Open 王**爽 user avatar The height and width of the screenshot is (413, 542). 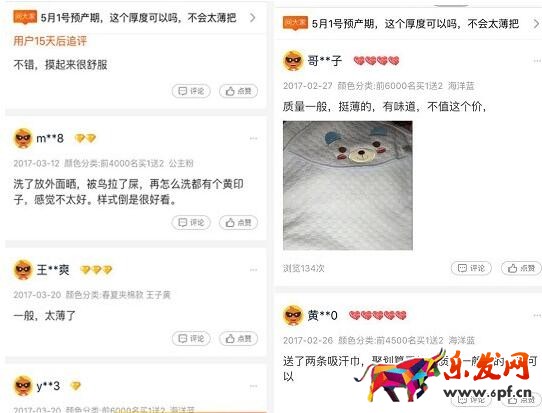(x=23, y=270)
